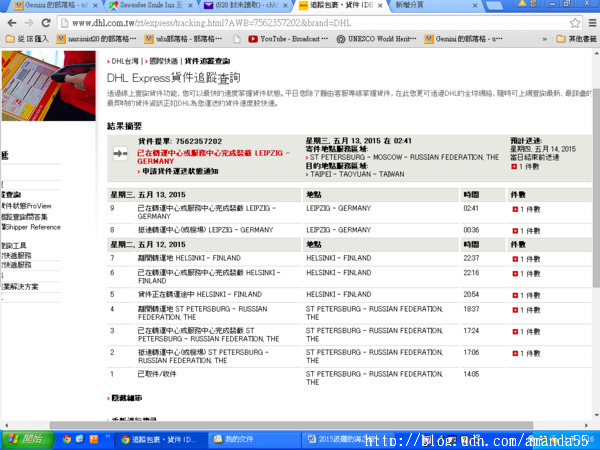Click the browser forward arrow
The image size is (600, 450).
[29, 23]
